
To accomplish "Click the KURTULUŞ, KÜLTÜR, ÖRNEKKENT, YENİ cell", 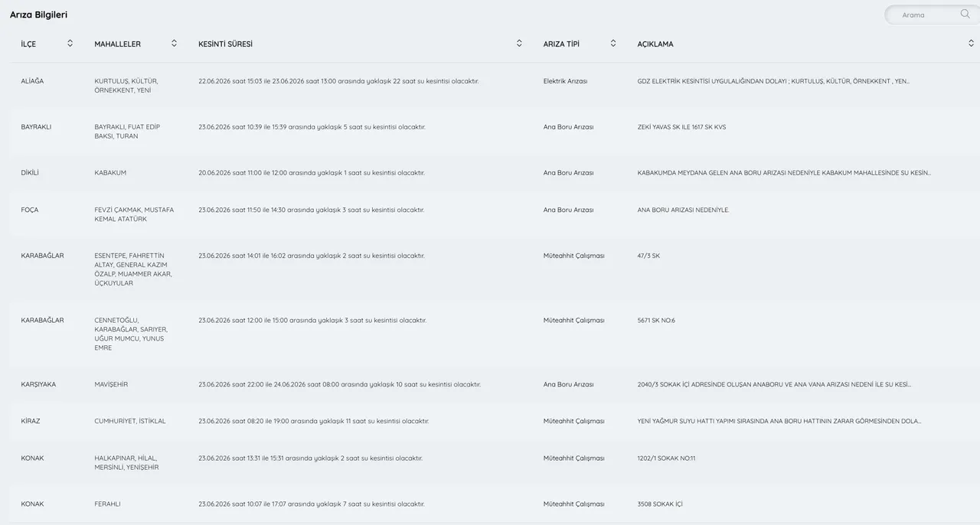I will (x=126, y=86).
